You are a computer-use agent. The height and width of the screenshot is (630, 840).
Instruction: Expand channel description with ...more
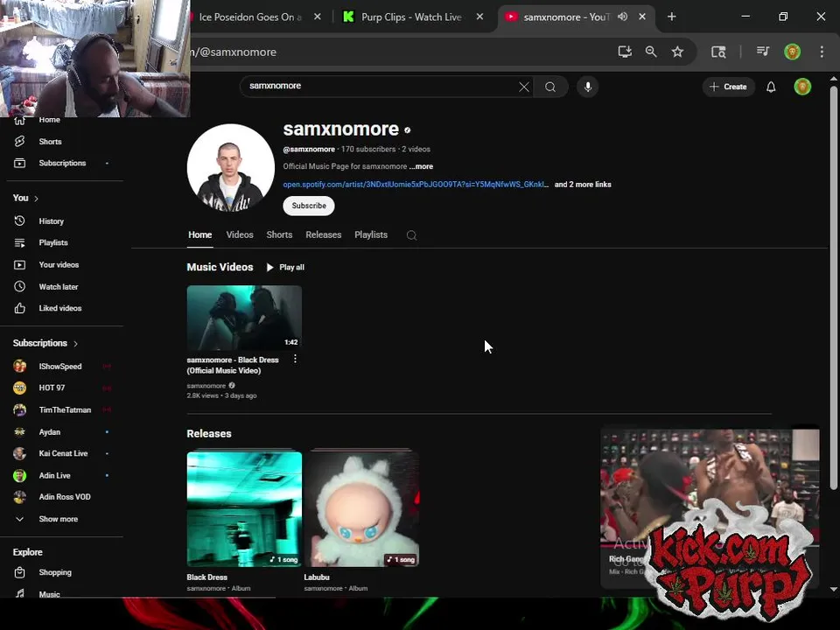[422, 166]
